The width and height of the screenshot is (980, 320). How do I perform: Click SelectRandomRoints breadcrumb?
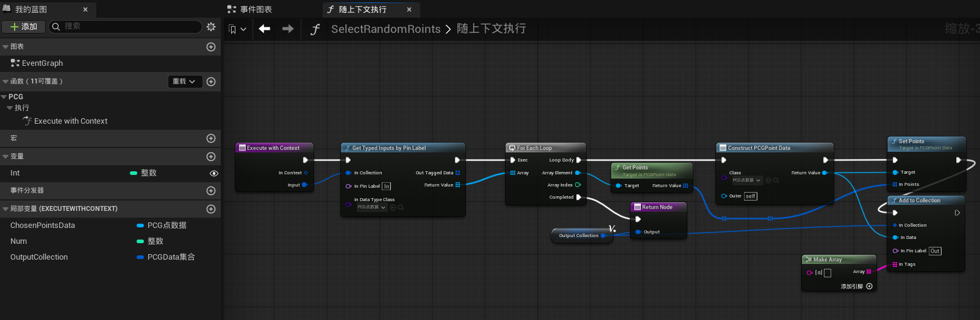[x=385, y=29]
